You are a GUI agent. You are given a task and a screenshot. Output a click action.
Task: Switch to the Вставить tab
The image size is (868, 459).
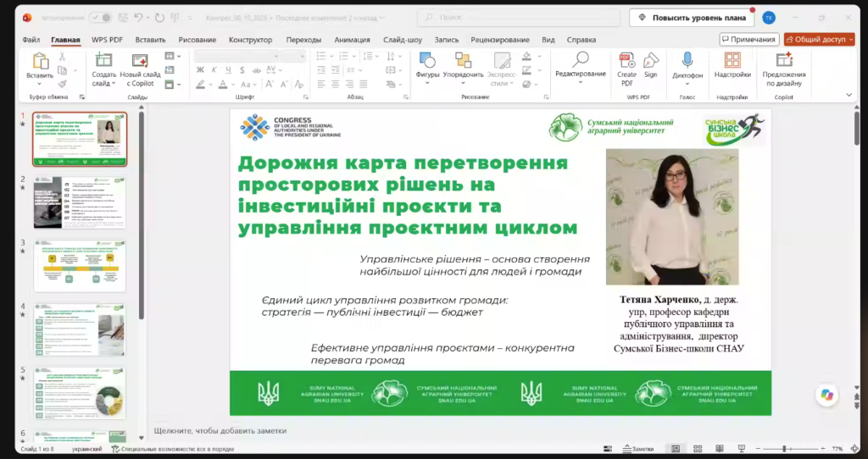[150, 40]
